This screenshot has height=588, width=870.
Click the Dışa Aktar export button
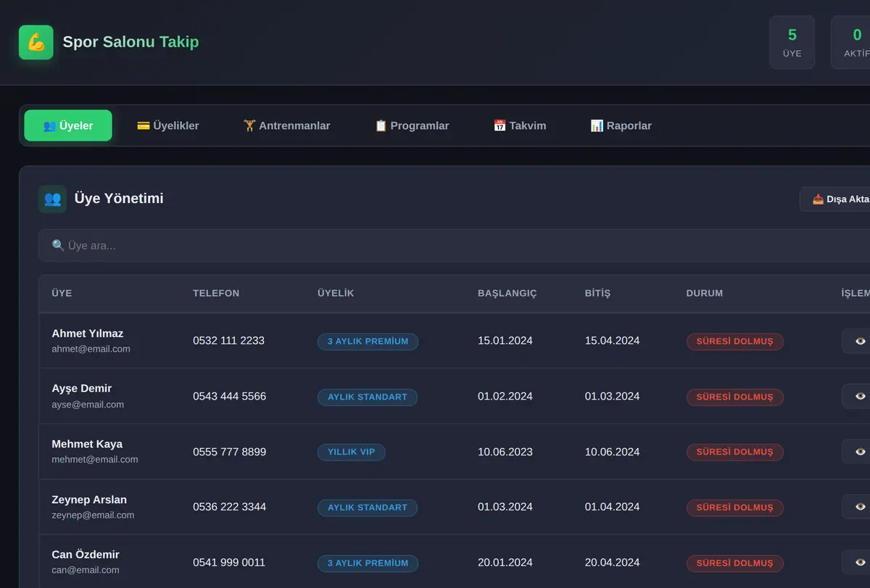(836, 199)
